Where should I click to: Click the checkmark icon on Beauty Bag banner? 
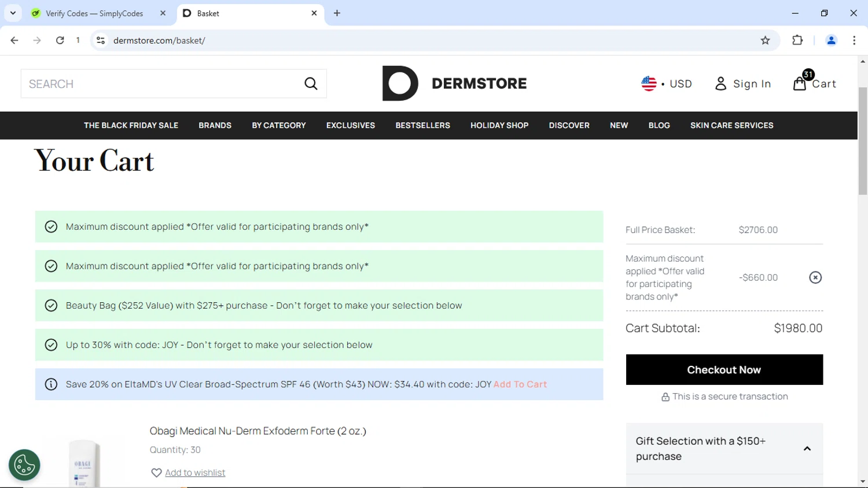coord(51,306)
